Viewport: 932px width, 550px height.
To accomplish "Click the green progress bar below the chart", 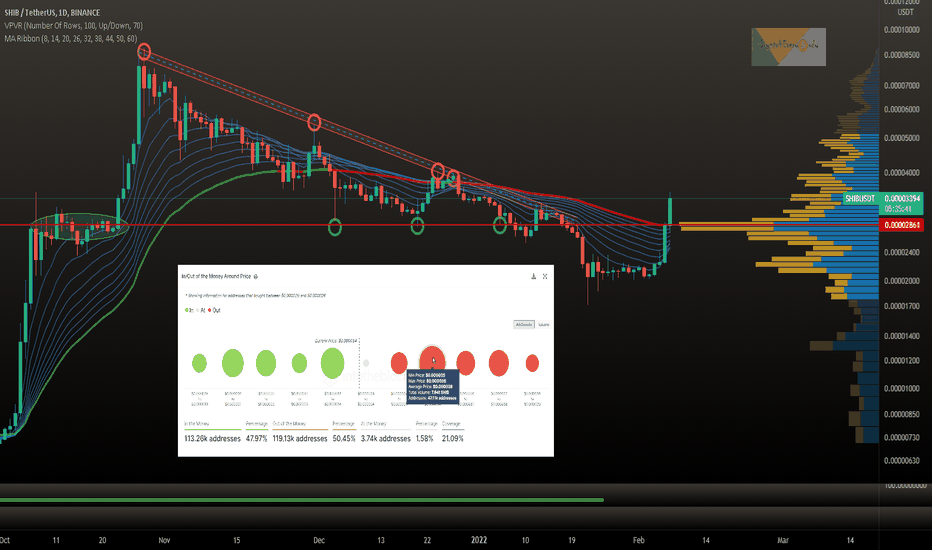I will point(302,500).
